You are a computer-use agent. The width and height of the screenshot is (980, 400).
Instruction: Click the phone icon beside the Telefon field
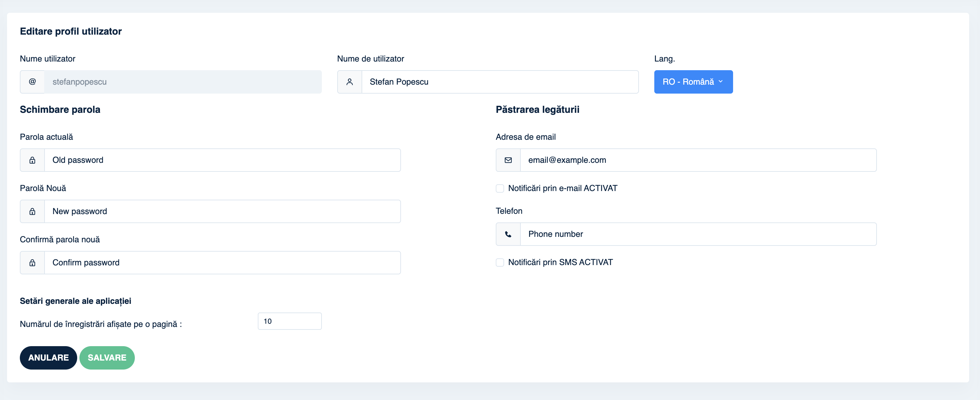[x=508, y=234]
